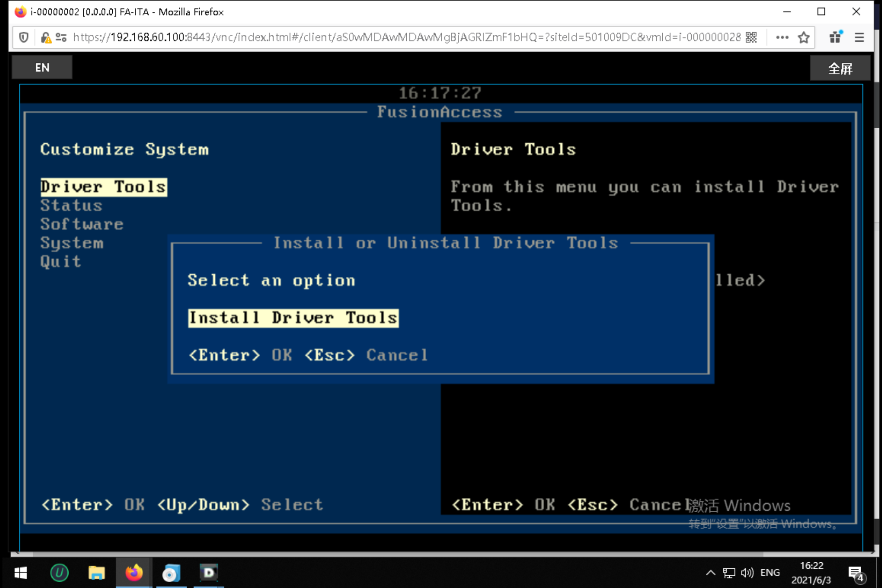Open the page actions three-dots menu
Screen dimensions: 882x588
pyautogui.click(x=782, y=38)
